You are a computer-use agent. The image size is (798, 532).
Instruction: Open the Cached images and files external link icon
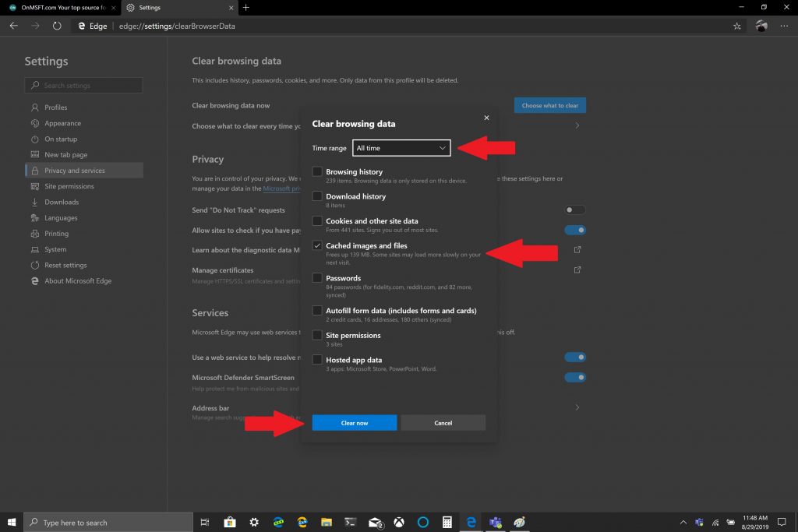[x=577, y=249]
